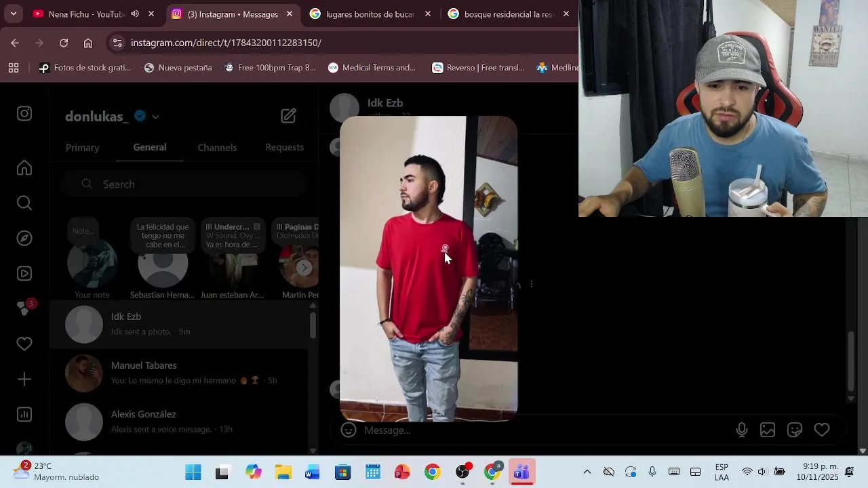This screenshot has width=868, height=488.
Task: Click the chat pane vertical scrollbar
Action: click(851, 361)
